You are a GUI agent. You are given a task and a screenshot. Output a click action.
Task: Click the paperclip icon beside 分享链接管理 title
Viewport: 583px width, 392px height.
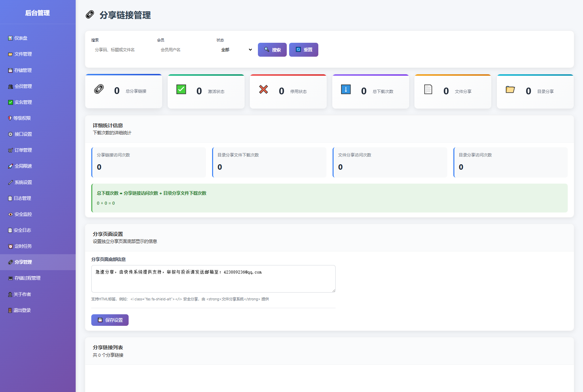click(x=89, y=15)
